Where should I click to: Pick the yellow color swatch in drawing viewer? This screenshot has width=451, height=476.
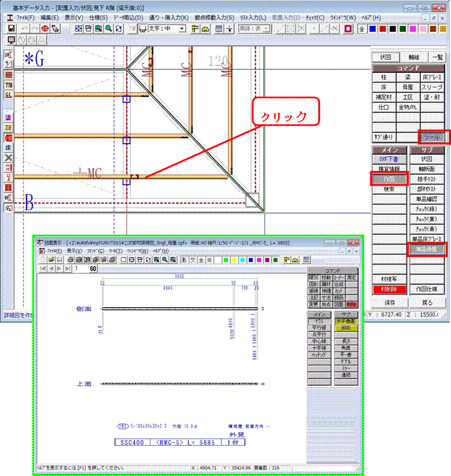click(234, 260)
